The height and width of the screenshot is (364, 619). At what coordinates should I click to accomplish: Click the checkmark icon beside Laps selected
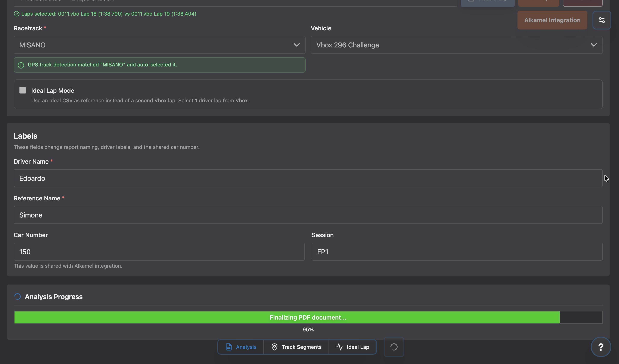point(16,14)
